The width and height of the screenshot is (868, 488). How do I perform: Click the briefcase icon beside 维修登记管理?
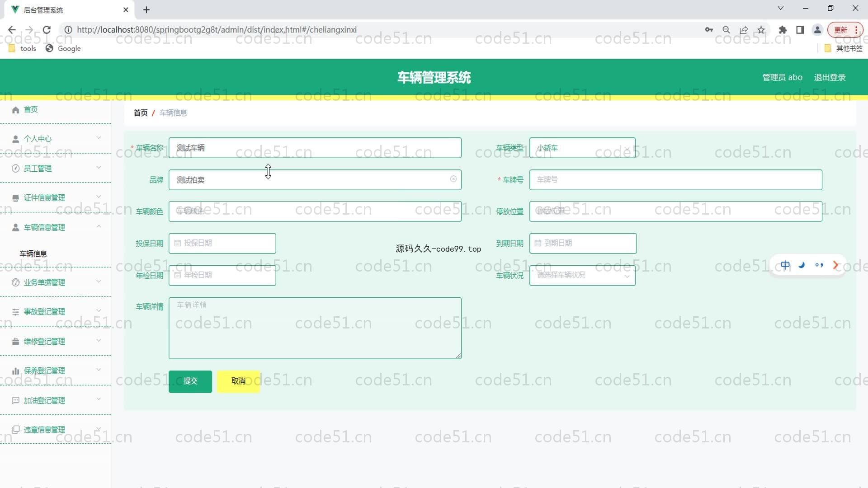[x=16, y=342]
